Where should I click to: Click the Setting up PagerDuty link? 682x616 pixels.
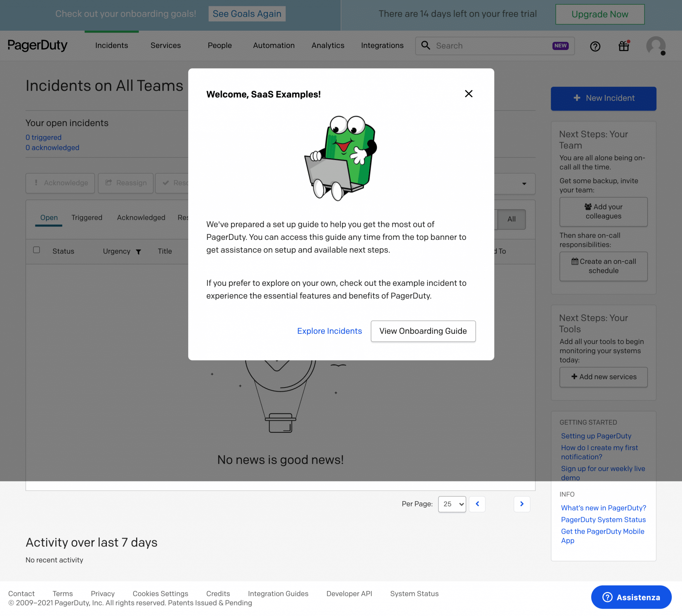(596, 436)
